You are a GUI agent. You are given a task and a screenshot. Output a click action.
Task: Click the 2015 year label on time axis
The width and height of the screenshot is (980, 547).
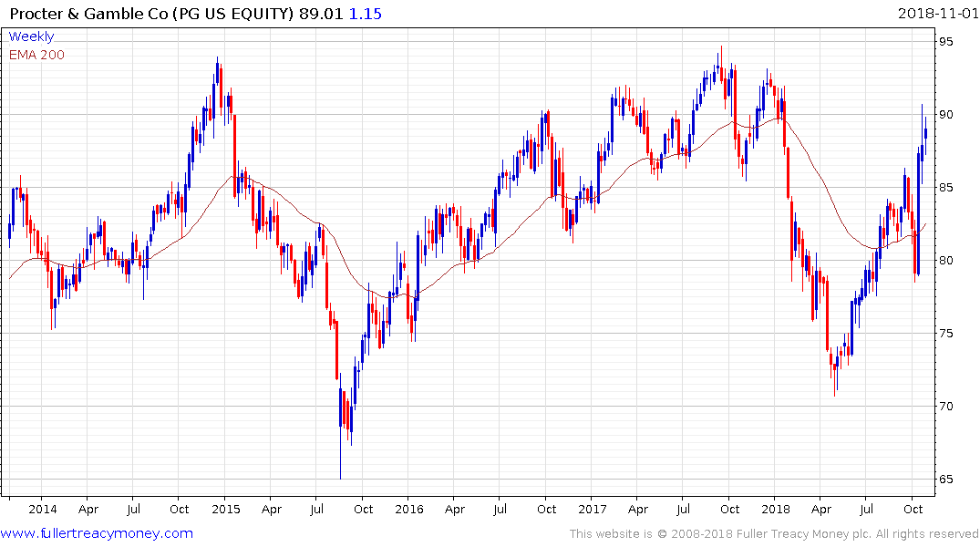[225, 510]
